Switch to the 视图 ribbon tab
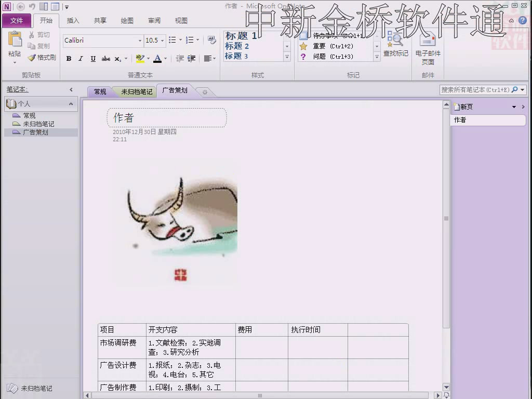Viewport: 532px width, 399px height. pyautogui.click(x=181, y=21)
